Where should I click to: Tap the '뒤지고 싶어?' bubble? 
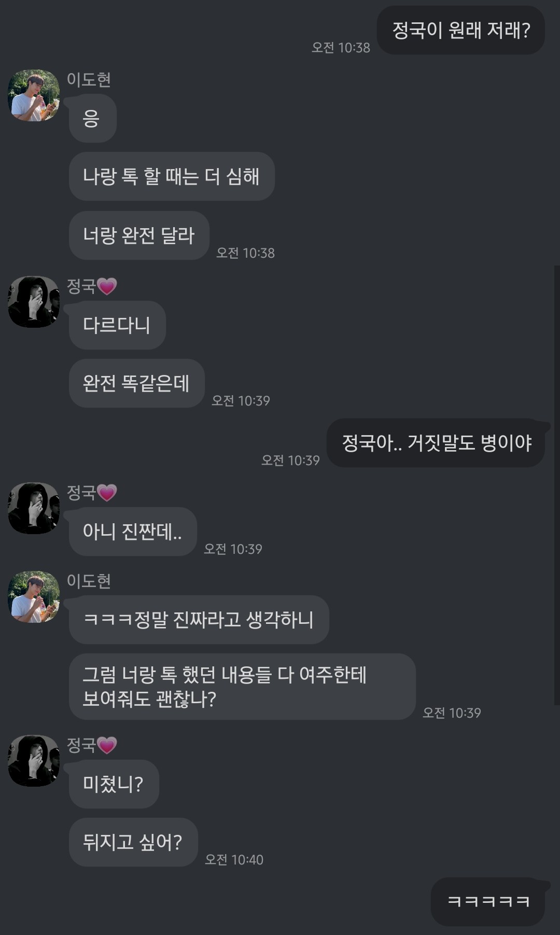[x=133, y=842]
